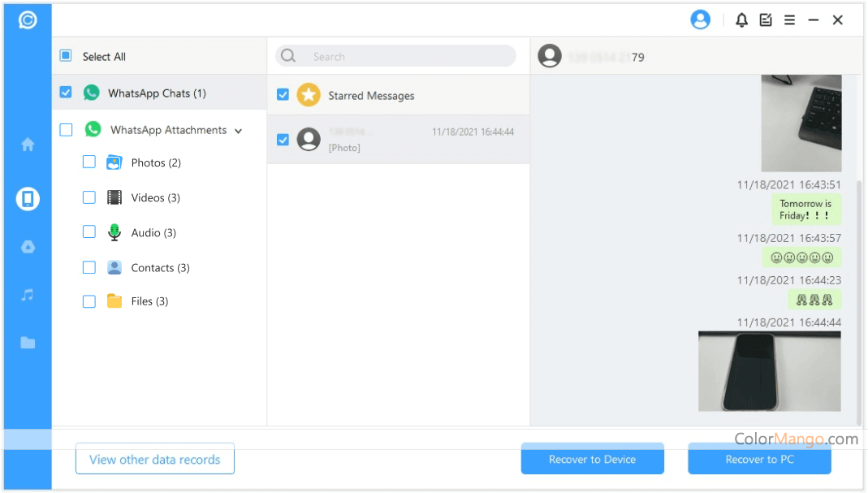Click View other data records button
868x493 pixels.
click(x=155, y=459)
